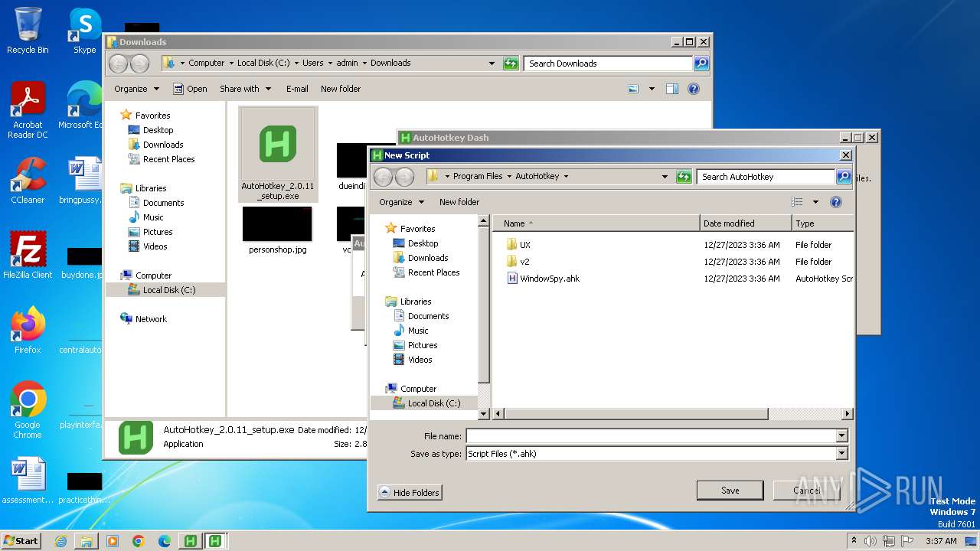
Task: Open Skype desktop icon
Action: click(x=84, y=31)
